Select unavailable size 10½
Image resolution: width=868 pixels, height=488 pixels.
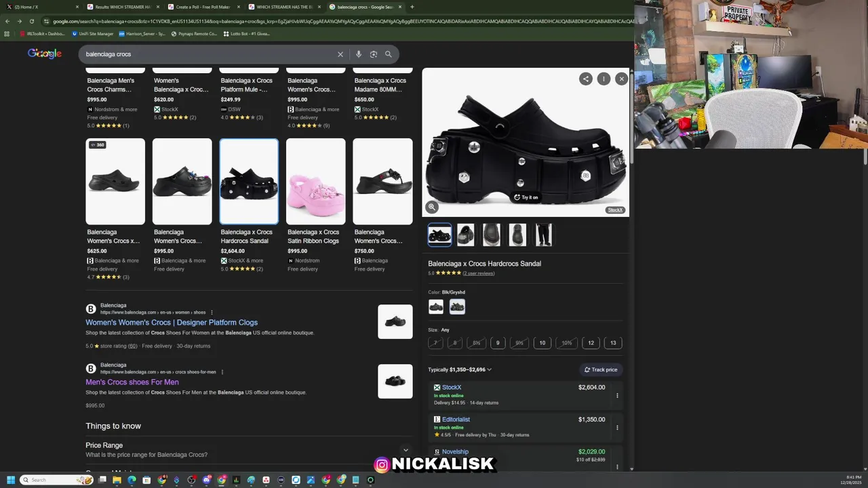566,343
